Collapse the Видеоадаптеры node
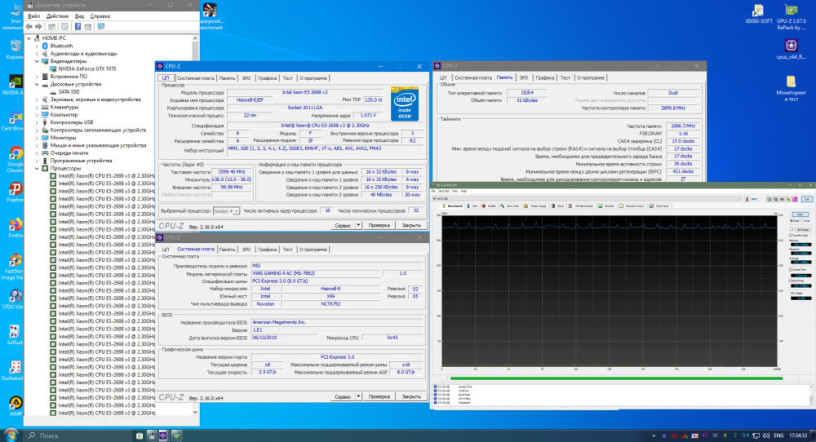The image size is (816, 442). click(x=37, y=61)
